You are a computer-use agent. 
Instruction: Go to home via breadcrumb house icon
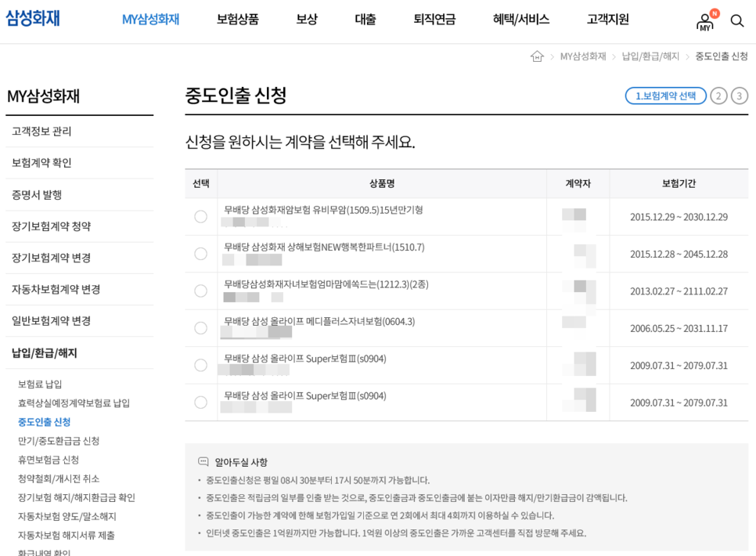click(x=537, y=56)
